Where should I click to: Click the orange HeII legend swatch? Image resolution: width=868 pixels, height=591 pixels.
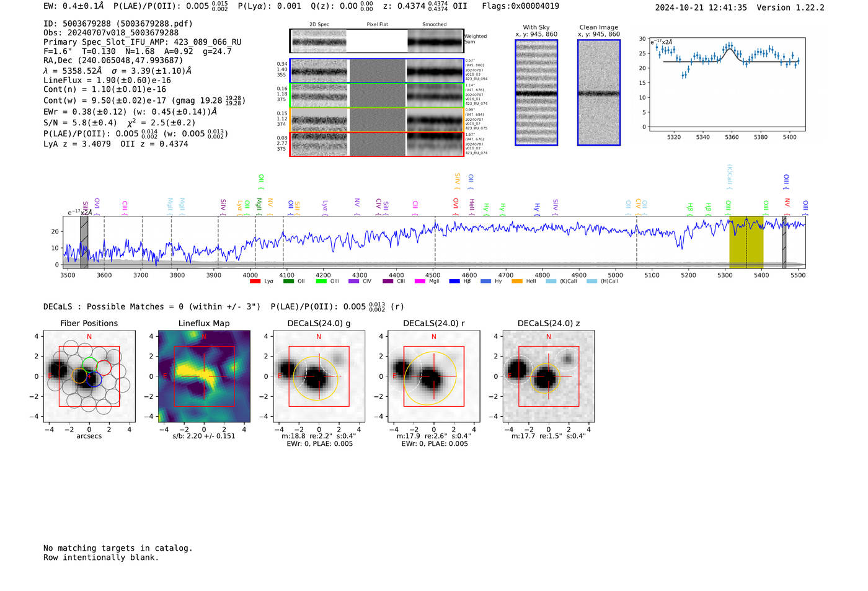(x=517, y=282)
